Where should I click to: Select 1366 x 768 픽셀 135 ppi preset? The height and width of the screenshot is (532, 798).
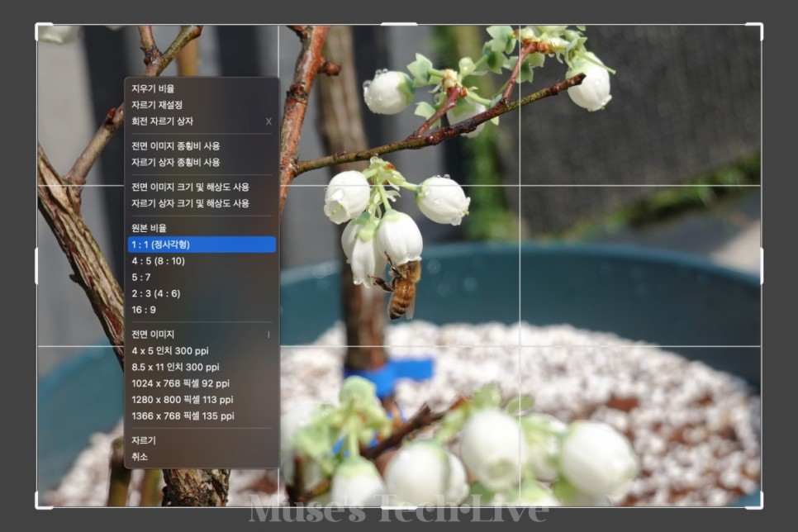coord(202,416)
